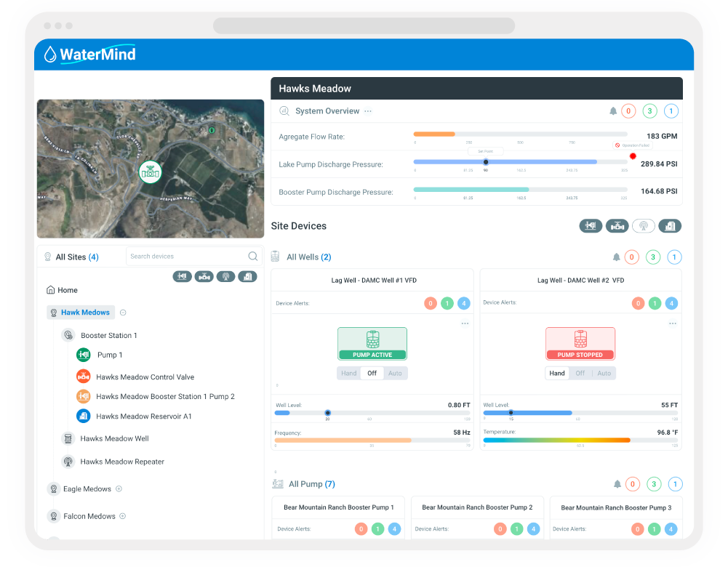Collapse the Hawk Medows site tree
The image size is (728, 567).
(x=123, y=313)
